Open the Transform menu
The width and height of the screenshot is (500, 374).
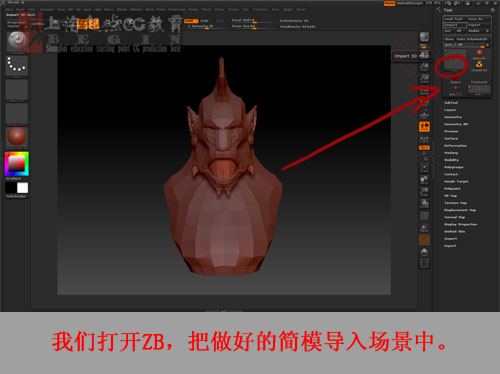[x=260, y=9]
